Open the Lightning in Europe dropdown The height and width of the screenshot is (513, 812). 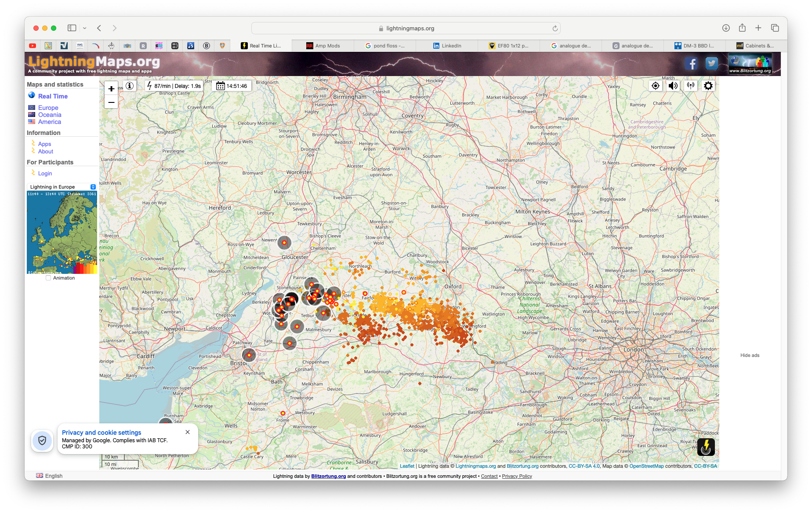(62, 187)
